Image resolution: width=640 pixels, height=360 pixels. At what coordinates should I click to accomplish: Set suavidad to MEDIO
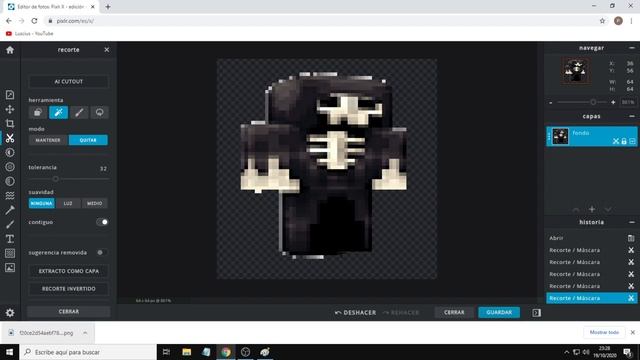coord(95,203)
